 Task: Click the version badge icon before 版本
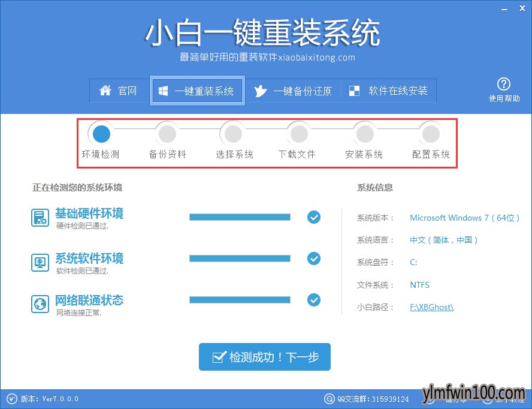(12, 398)
